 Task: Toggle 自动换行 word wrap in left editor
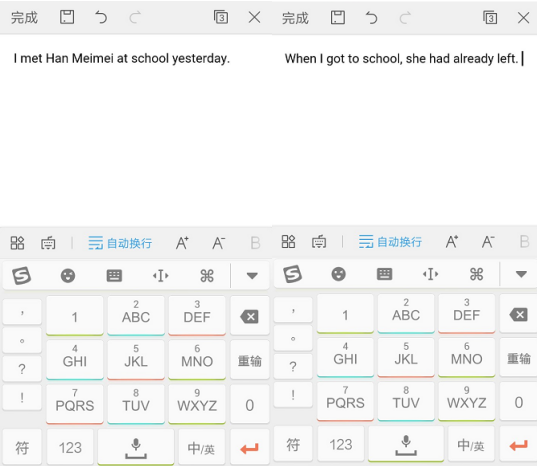pos(120,243)
